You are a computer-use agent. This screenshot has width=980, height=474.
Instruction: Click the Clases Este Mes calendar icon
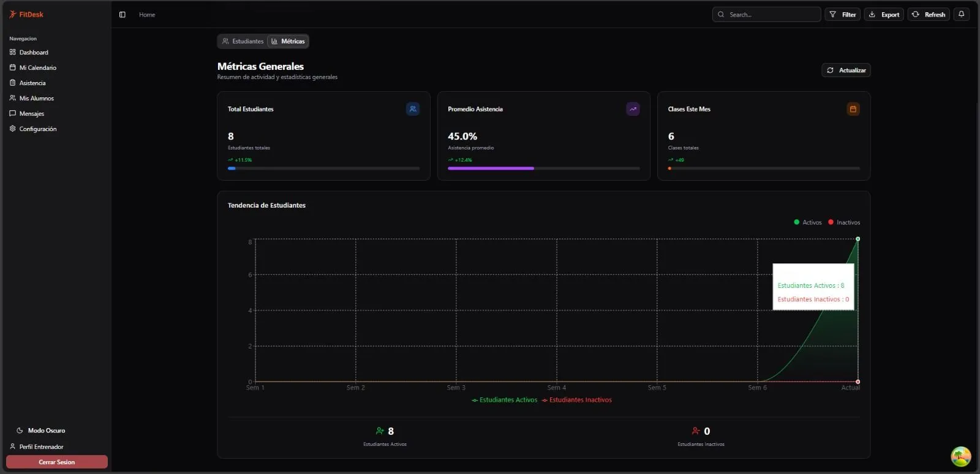pyautogui.click(x=853, y=109)
